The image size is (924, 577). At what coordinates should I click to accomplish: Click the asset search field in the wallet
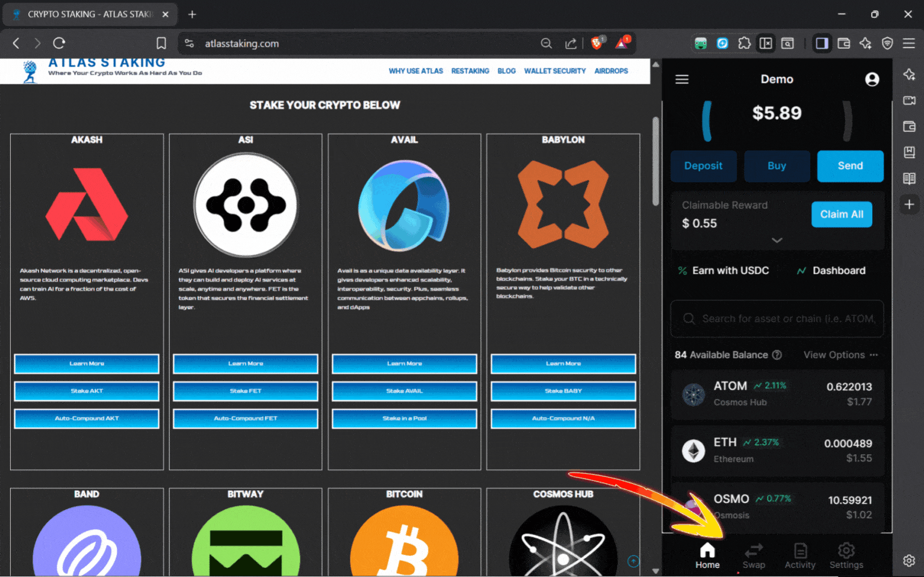pyautogui.click(x=777, y=318)
